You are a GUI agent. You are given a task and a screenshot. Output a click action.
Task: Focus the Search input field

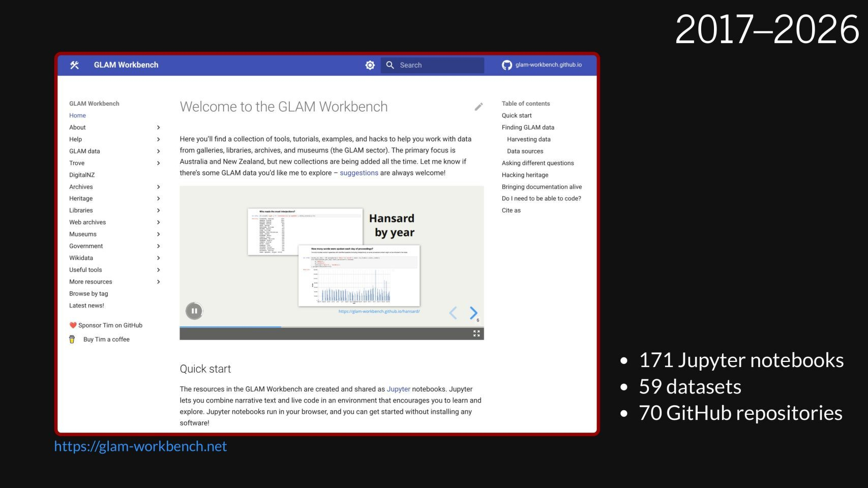coord(432,65)
